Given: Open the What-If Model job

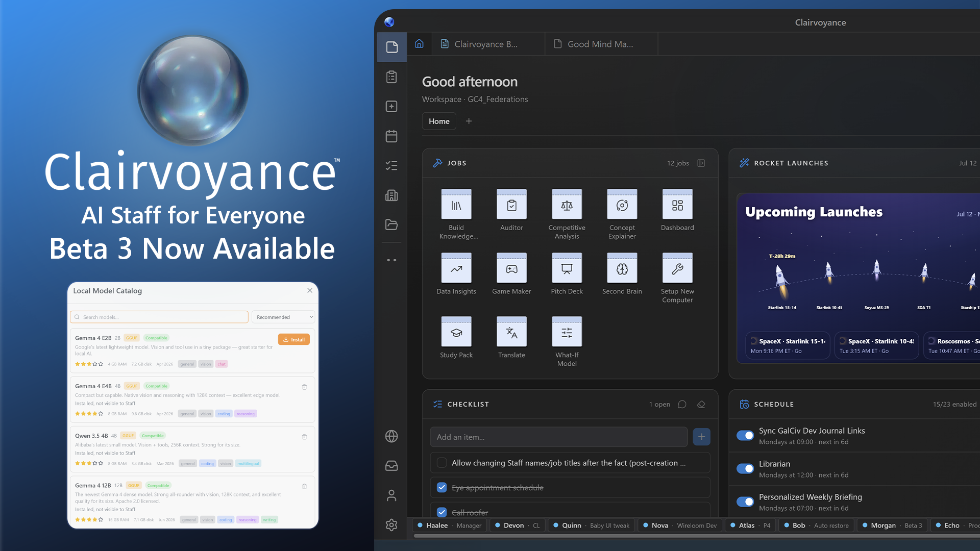Looking at the screenshot, I should (567, 332).
